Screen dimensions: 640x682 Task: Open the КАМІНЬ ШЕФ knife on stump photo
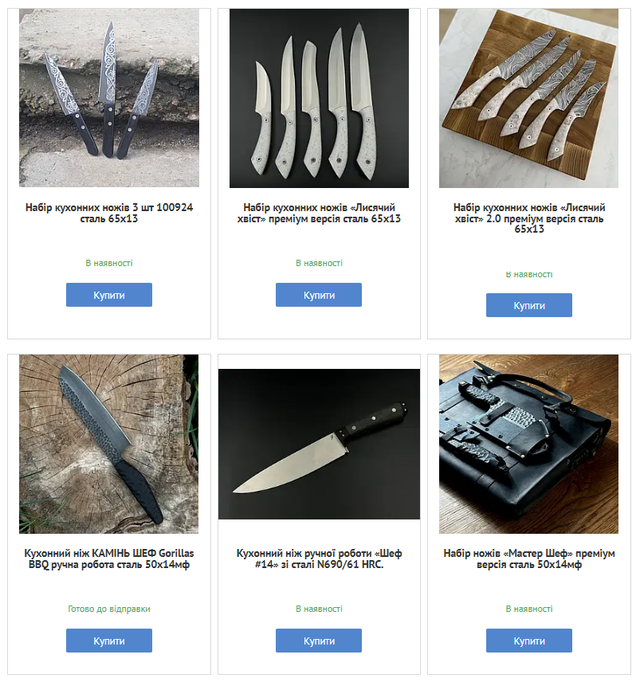109,444
